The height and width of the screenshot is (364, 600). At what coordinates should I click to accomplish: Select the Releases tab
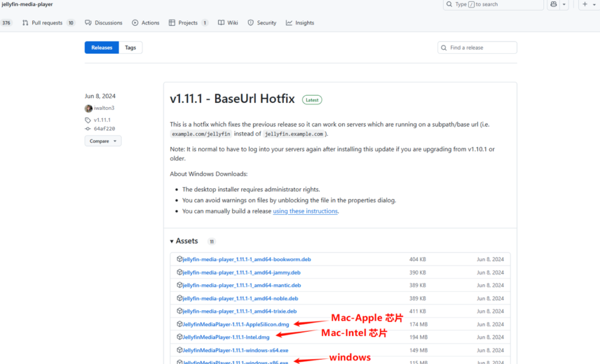[101, 47]
